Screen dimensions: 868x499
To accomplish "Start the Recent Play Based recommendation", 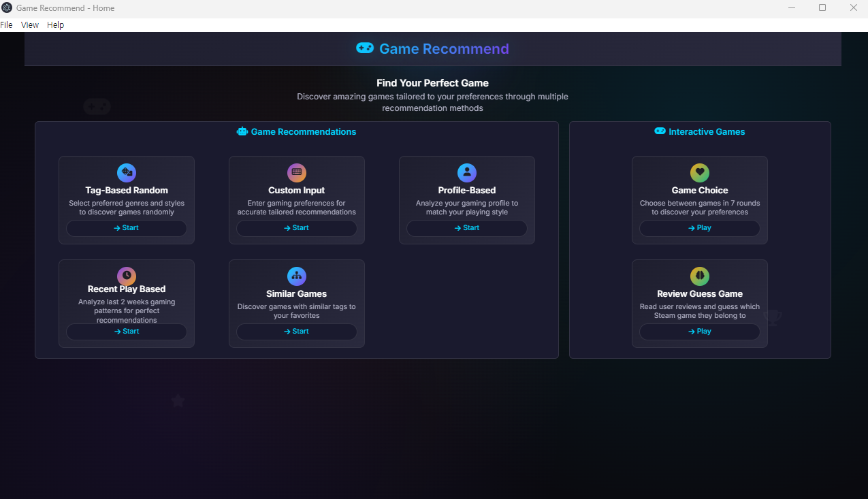I will [x=127, y=332].
